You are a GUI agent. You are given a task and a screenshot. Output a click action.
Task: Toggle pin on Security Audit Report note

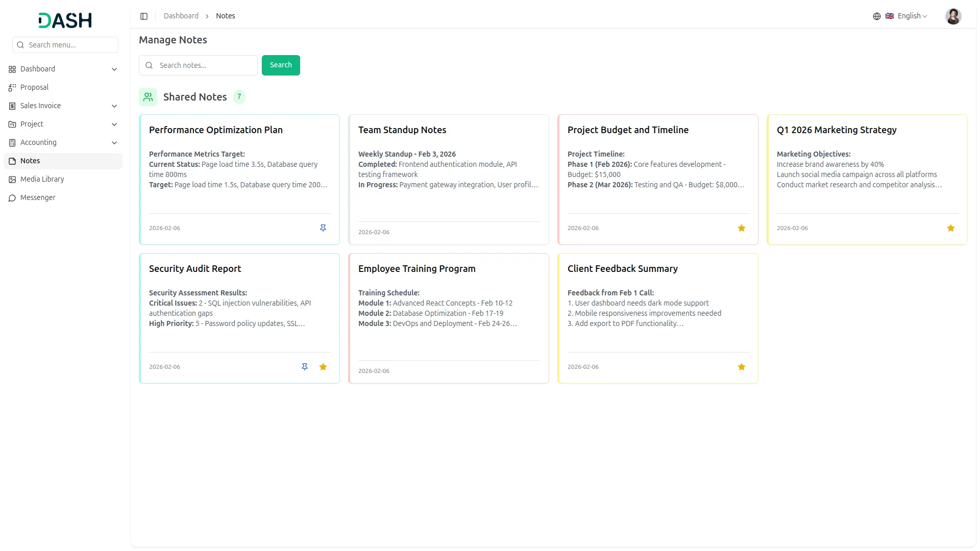304,367
